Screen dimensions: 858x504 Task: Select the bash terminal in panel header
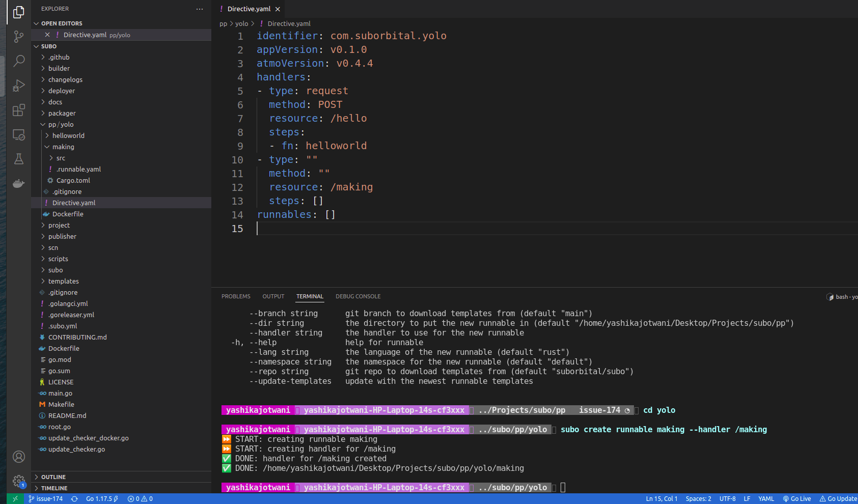coord(843,296)
